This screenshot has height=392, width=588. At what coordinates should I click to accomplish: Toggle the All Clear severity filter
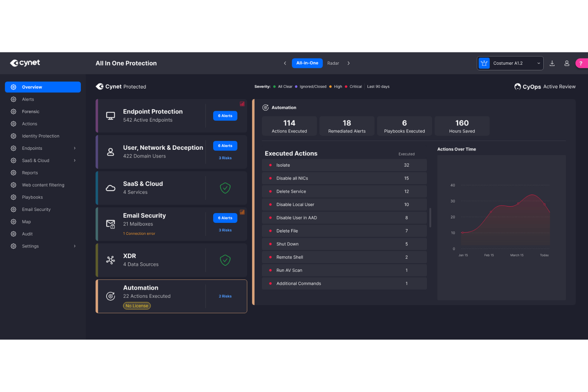pos(283,87)
